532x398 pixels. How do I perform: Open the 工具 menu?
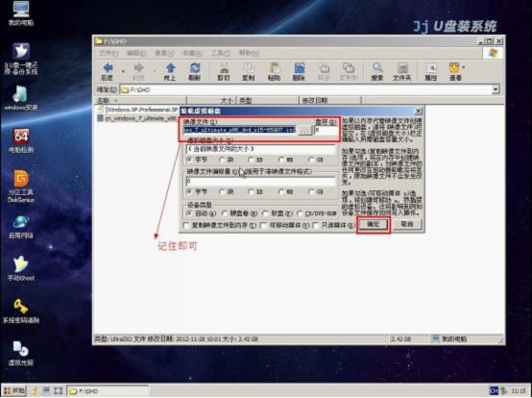pos(221,53)
